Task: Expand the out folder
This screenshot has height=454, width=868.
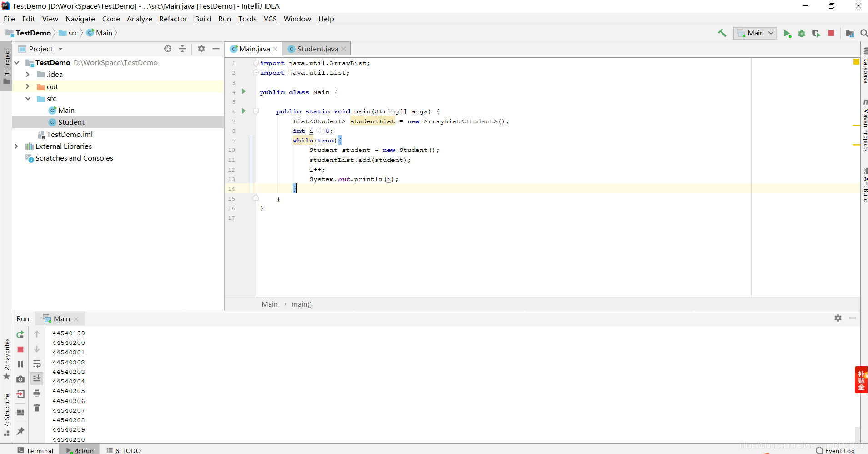Action: 27,86
